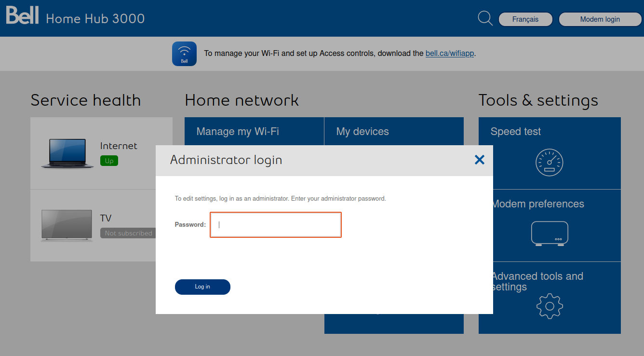Click the Not subscribed TV badge
The width and height of the screenshot is (644, 356).
click(128, 233)
